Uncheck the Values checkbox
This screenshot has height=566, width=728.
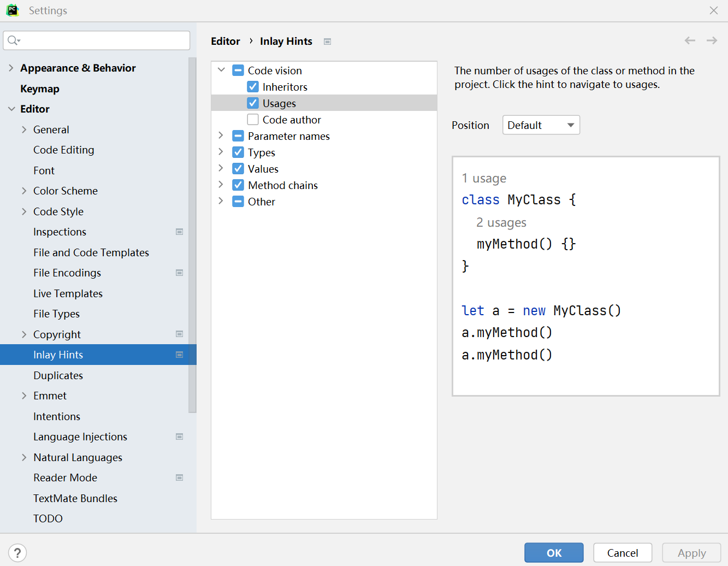238,169
